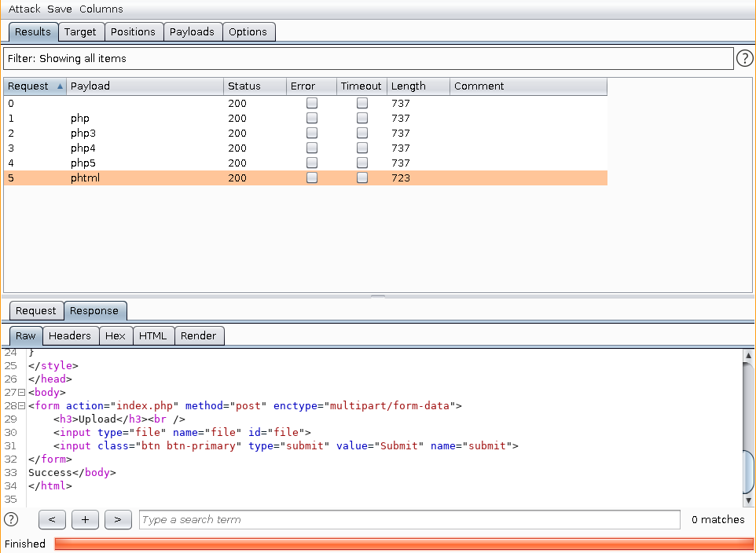The height and width of the screenshot is (553, 756).
Task: Collapse the body tag fold on line 27
Action: (21, 392)
